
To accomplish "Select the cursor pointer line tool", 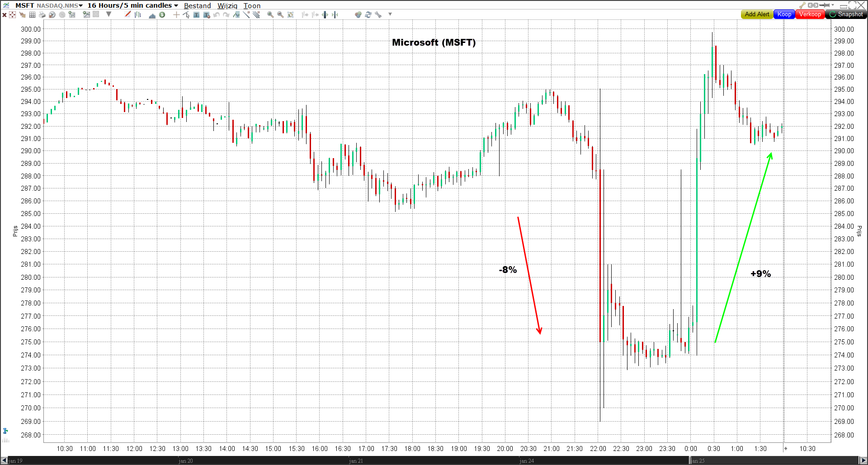I will pos(186,14).
